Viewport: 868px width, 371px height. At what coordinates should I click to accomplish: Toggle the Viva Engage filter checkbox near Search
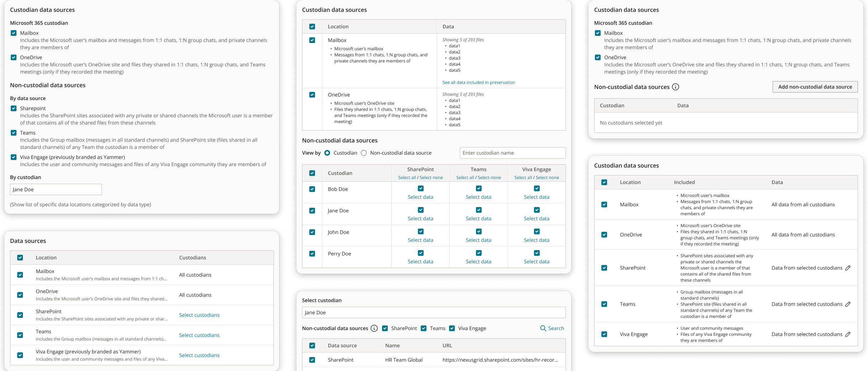tap(452, 328)
